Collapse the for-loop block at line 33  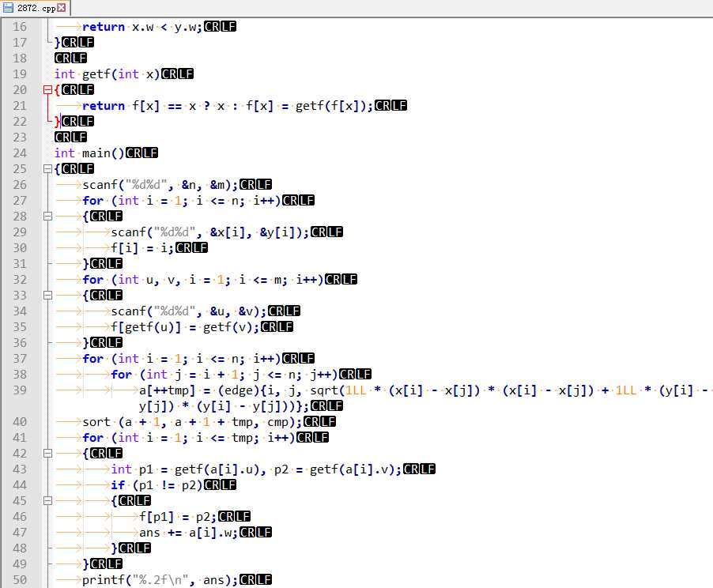click(x=47, y=295)
